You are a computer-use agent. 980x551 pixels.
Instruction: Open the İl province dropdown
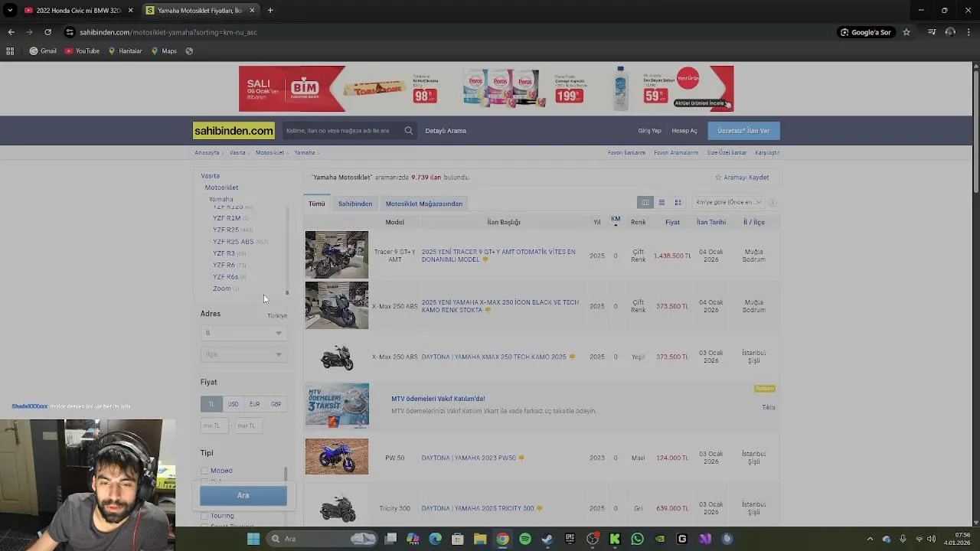click(x=243, y=333)
